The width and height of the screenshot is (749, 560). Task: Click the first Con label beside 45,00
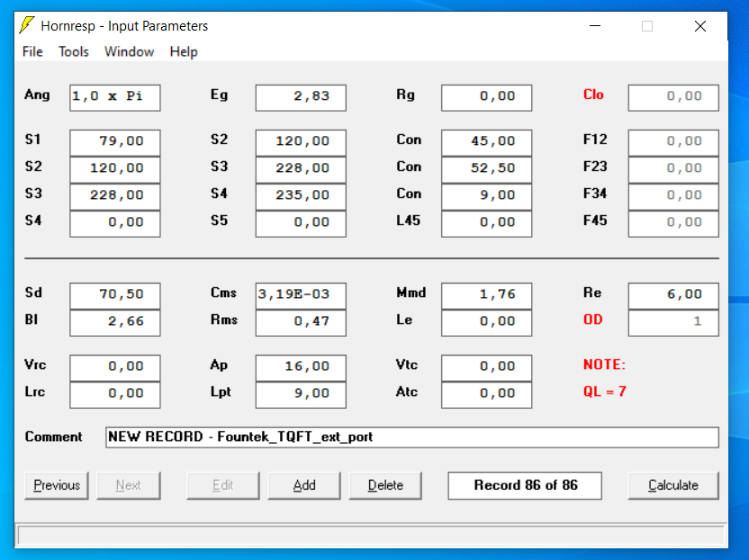(409, 140)
